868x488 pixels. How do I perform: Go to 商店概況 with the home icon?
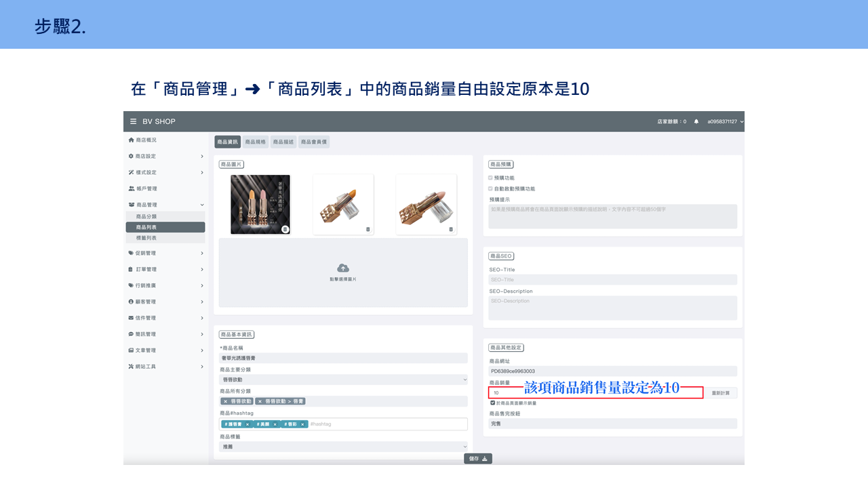(x=131, y=140)
